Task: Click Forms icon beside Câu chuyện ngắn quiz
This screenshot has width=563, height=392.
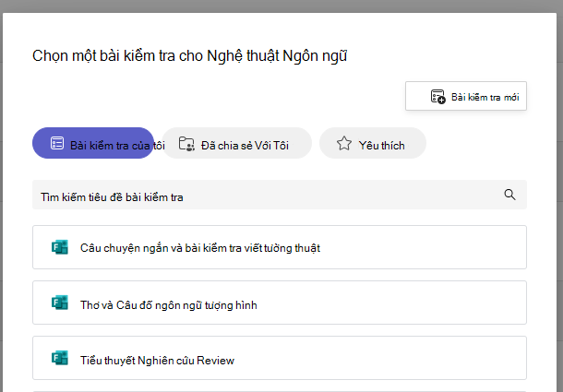Action: point(60,247)
